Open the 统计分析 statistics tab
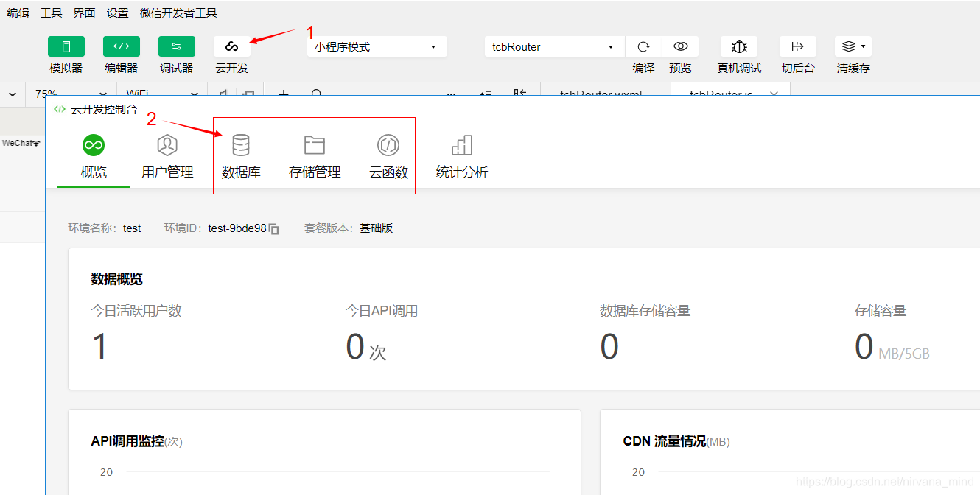 (462, 157)
